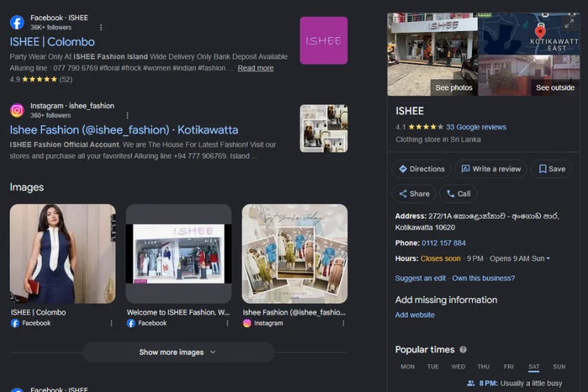Click Read more in the Facebook snippet
The image size is (588, 392).
coord(255,68)
